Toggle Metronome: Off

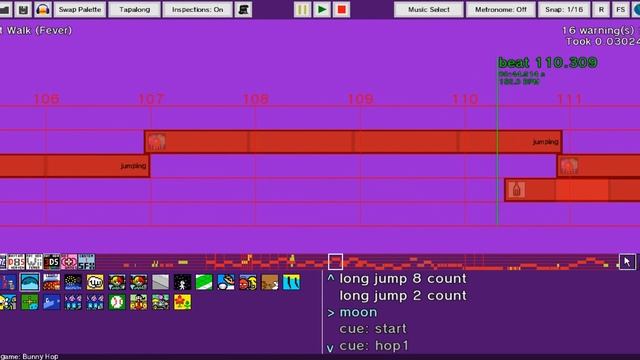(501, 9)
